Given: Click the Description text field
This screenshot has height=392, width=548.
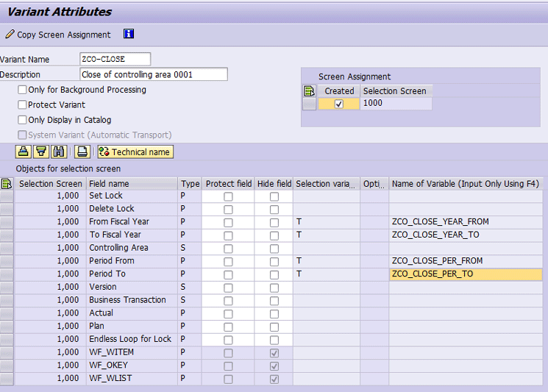Looking at the screenshot, I should [x=153, y=74].
